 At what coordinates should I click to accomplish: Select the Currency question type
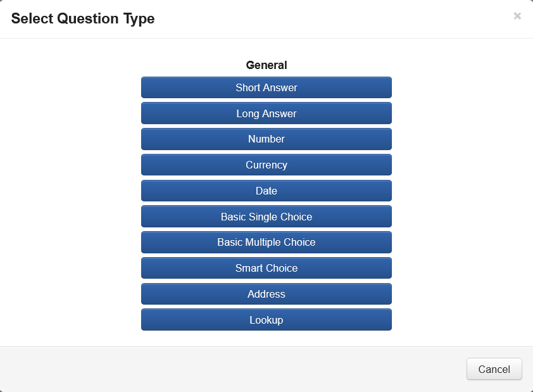click(266, 165)
